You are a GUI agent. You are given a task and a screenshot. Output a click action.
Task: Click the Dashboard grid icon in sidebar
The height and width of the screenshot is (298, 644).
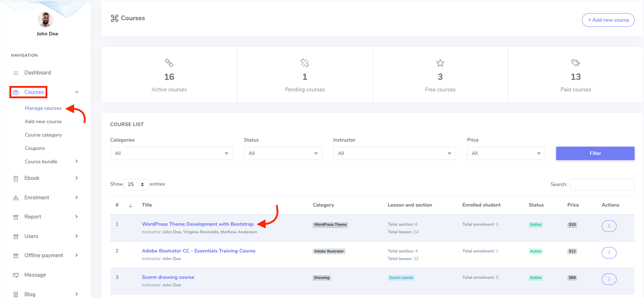coord(16,73)
